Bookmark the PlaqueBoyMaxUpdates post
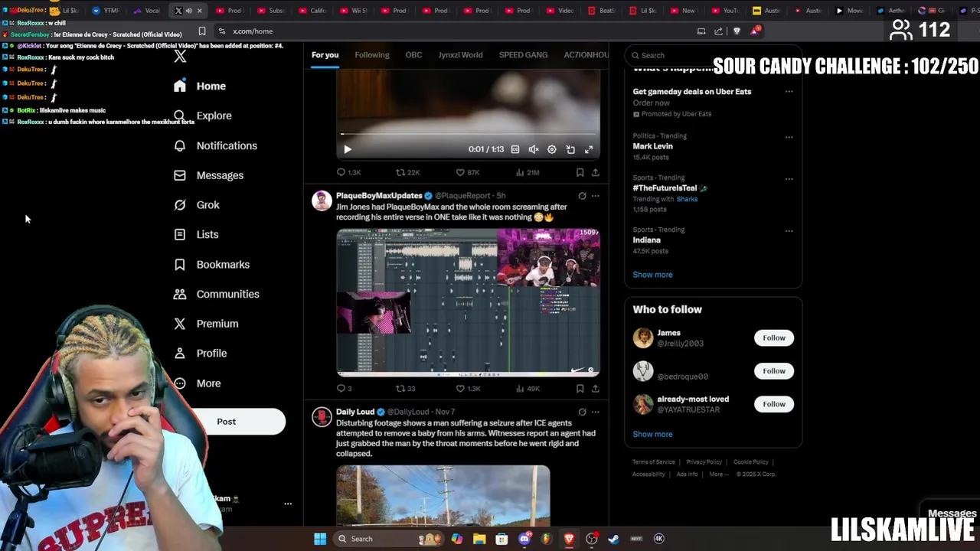 (580, 389)
